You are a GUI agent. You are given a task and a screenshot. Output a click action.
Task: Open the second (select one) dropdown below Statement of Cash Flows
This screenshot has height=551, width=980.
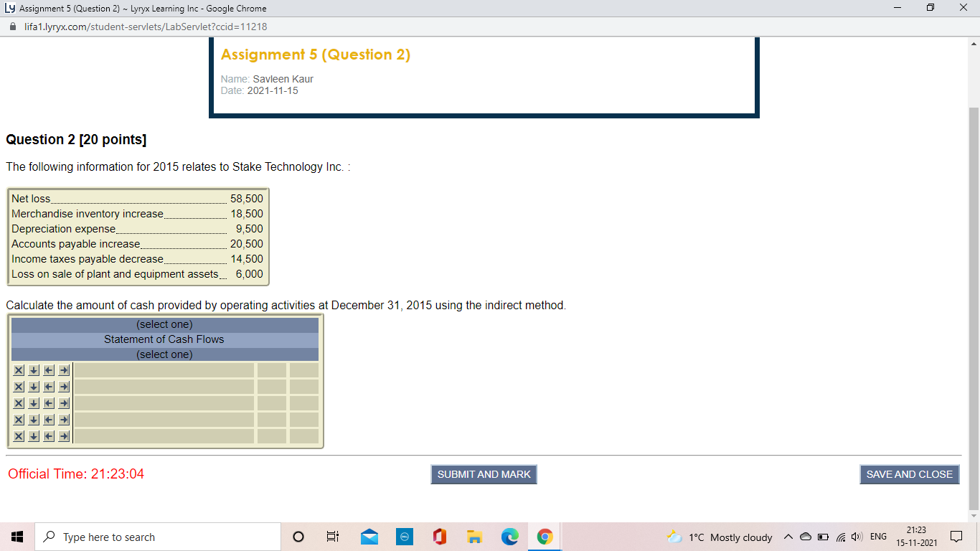164,354
